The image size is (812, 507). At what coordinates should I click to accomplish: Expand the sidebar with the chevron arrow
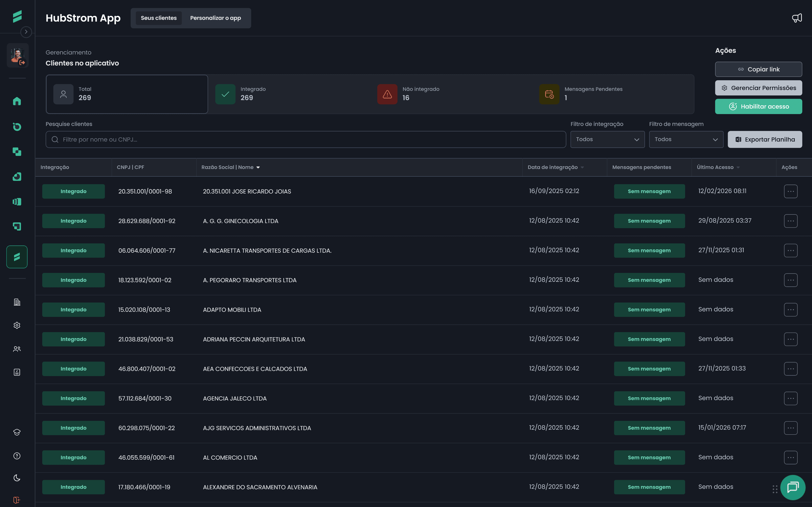click(26, 32)
